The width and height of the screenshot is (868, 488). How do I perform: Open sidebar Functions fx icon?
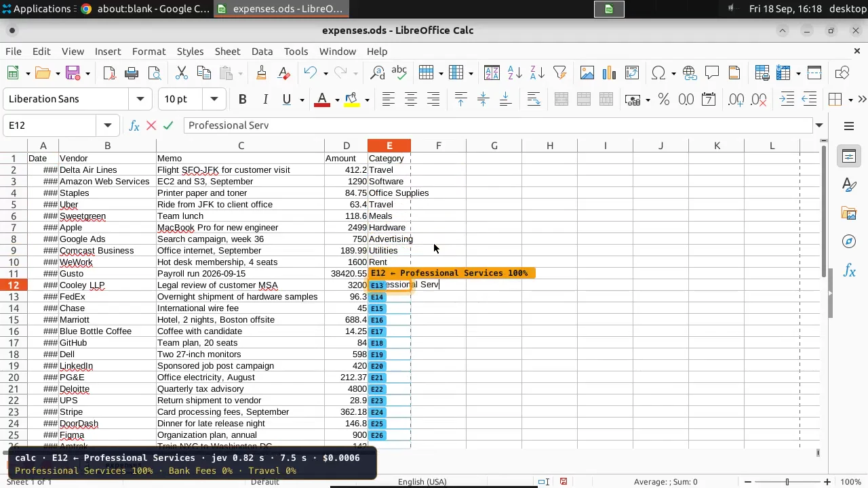[849, 270]
